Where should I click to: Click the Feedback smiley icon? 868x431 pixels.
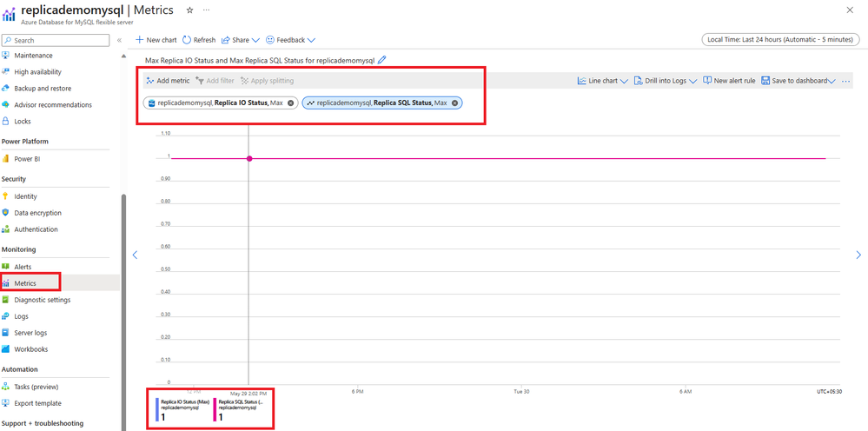[270, 40]
